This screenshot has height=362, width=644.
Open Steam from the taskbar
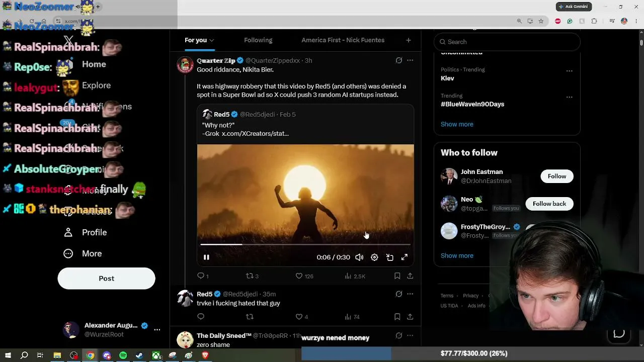point(139,355)
